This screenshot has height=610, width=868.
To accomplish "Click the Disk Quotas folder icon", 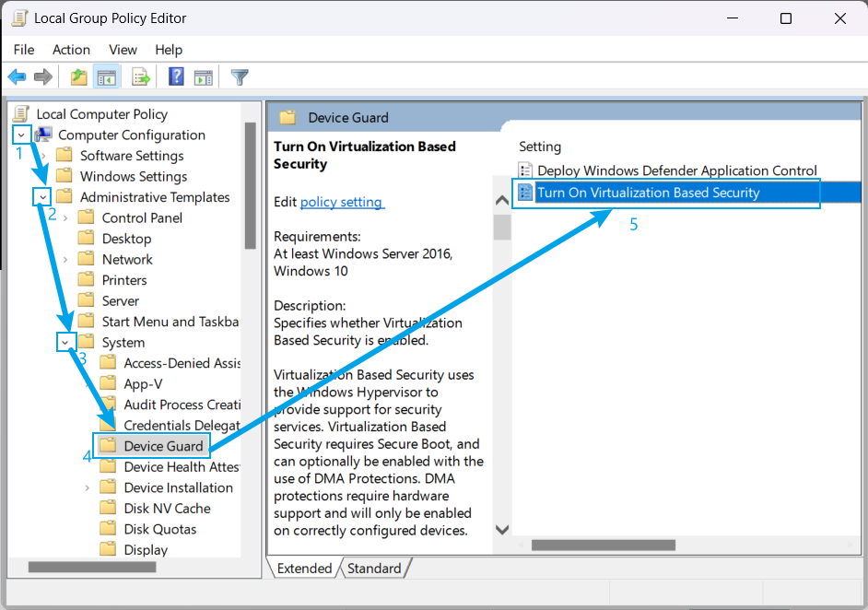I will point(108,529).
